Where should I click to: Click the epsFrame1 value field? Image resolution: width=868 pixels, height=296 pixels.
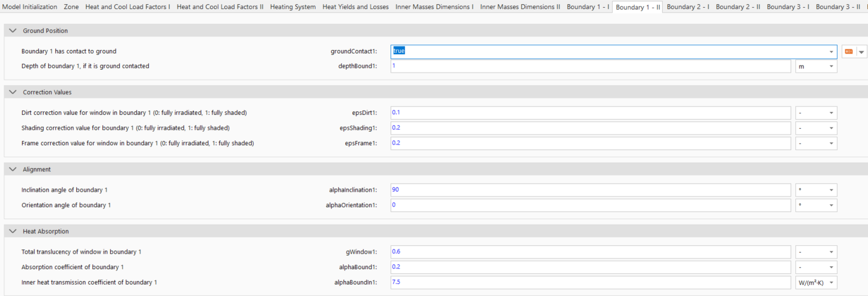point(591,143)
